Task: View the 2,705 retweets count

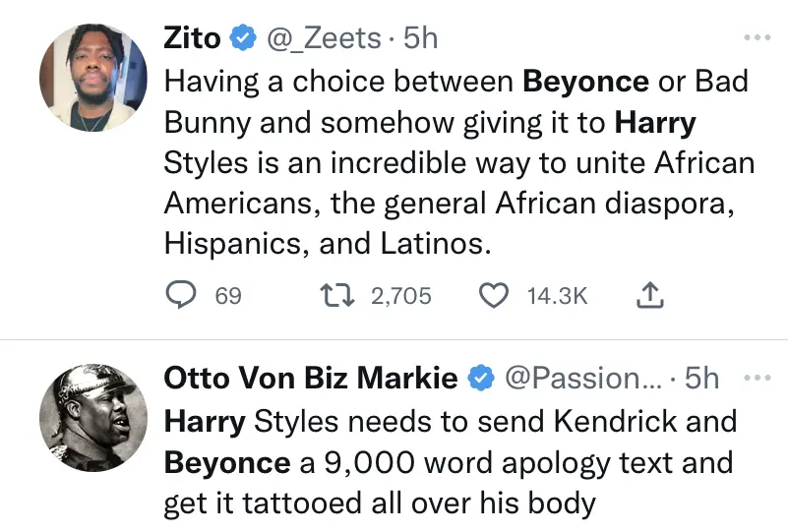Action: pos(401,295)
